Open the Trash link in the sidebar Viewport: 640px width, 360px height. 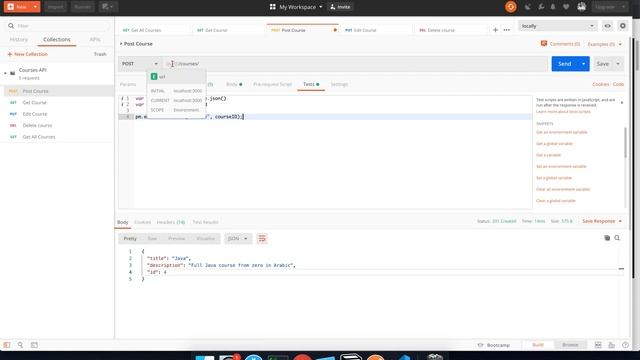[100, 54]
